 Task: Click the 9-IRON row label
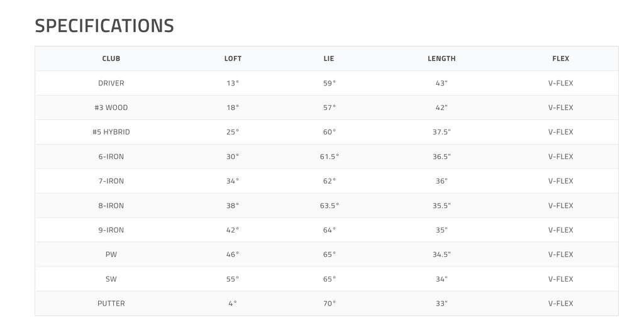click(x=111, y=230)
